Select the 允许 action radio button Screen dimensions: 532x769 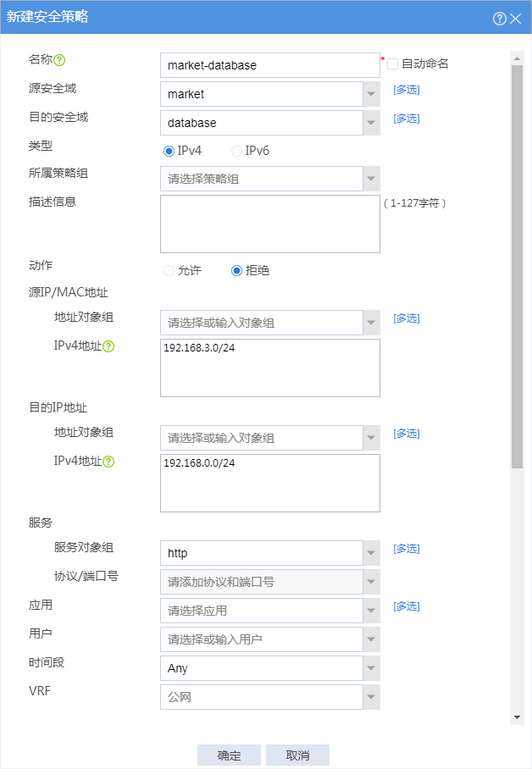pos(169,271)
